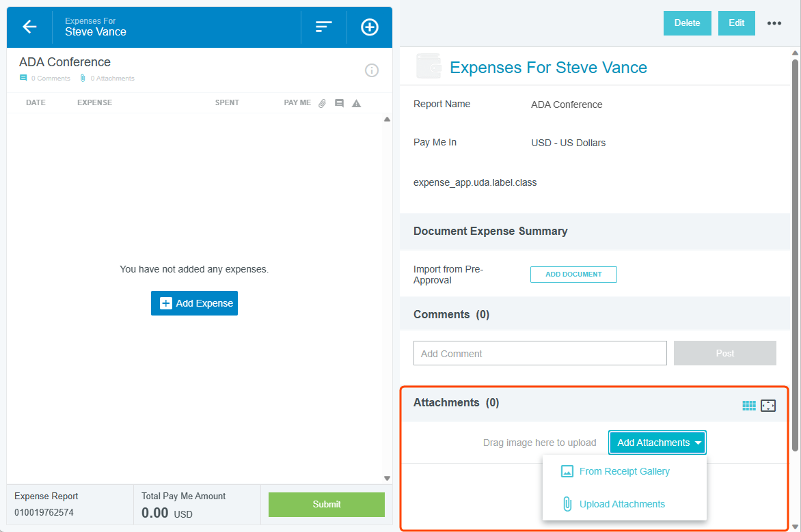Click the comment column header icon
This screenshot has width=801, height=532.
coord(339,103)
